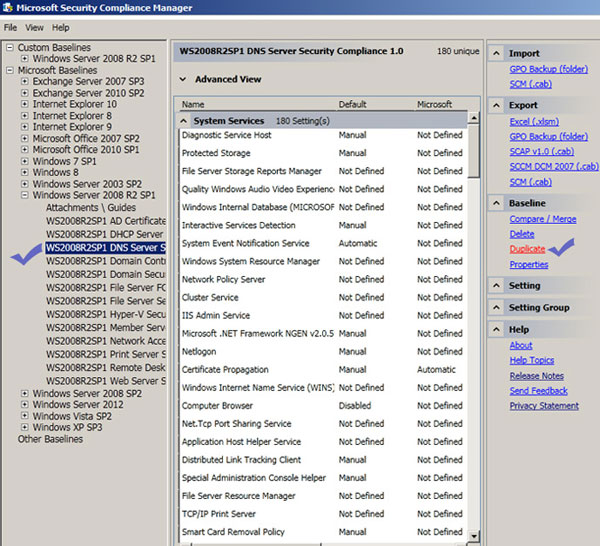Viewport: 600px width, 546px height.
Task: Select WS2008R2SP1 AD Certificate baseline
Action: [106, 221]
